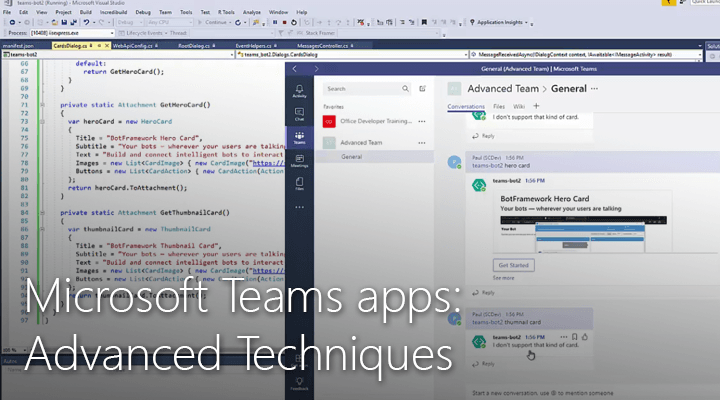Restart the debugging session icon
Viewport: 720px width, 400px height.
pos(294,22)
